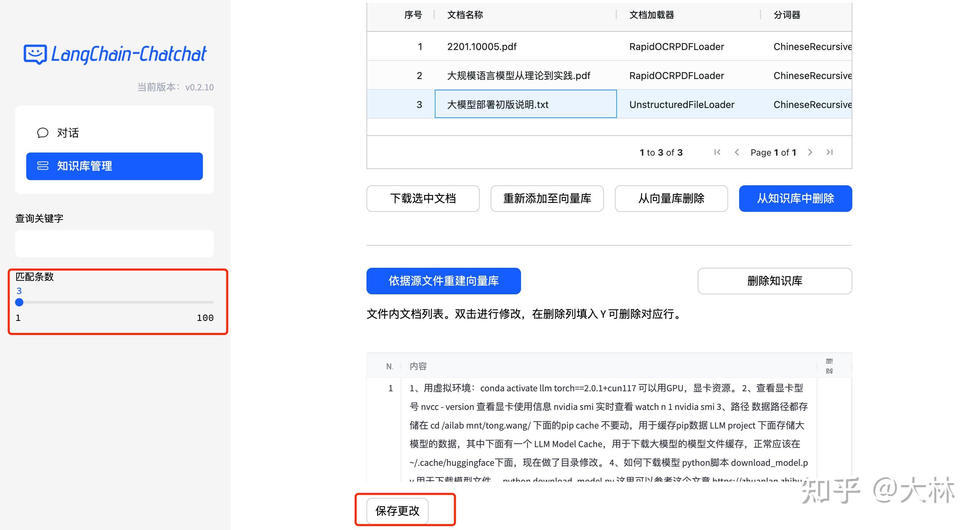Viewport: 980px width, 530px height.
Task: Click the LangChain-Chatchat logo icon
Action: 36,53
